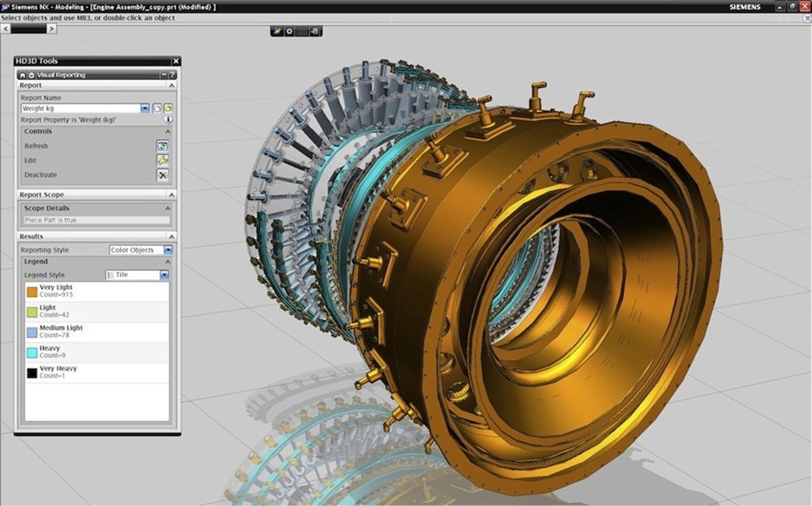This screenshot has height=506, width=812.
Task: Click the power icon beside Visual Reporting
Action: click(31, 75)
